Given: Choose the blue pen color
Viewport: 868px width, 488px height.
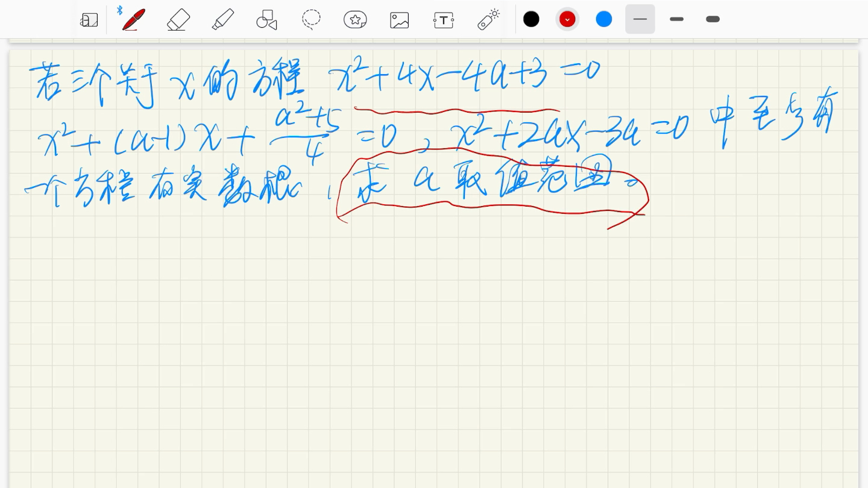Looking at the screenshot, I should 604,19.
